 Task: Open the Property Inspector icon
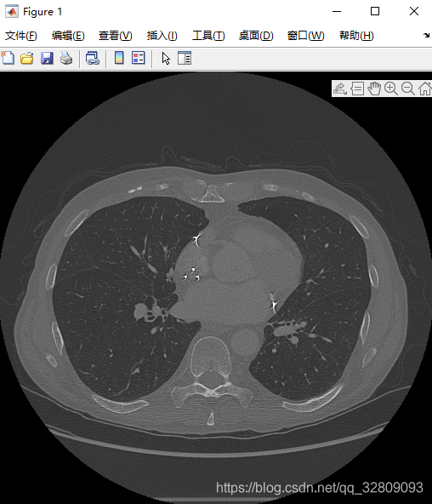(185, 58)
